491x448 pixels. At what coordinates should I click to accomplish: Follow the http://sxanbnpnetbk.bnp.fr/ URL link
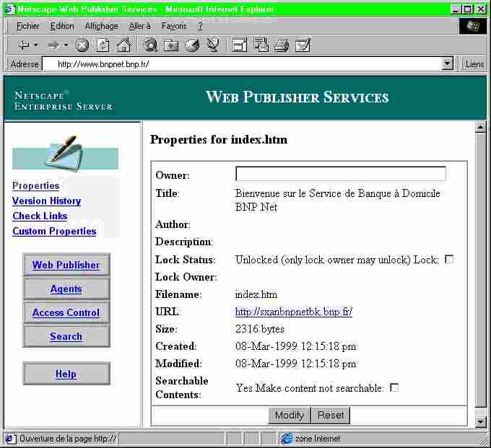tap(294, 312)
